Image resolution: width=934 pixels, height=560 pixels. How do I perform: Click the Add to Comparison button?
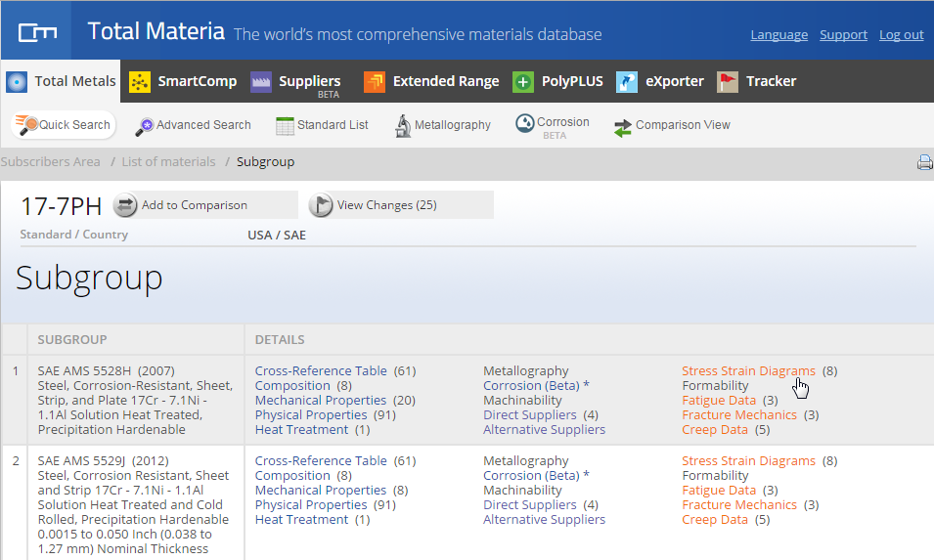point(205,205)
